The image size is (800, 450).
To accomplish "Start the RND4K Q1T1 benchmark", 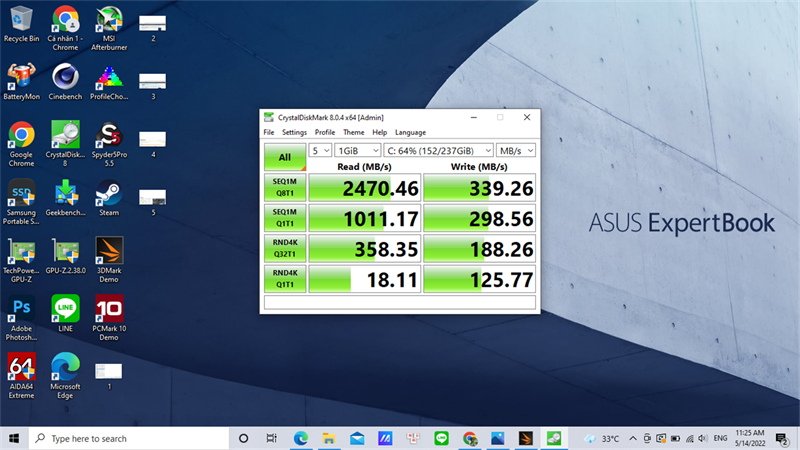I will (285, 279).
